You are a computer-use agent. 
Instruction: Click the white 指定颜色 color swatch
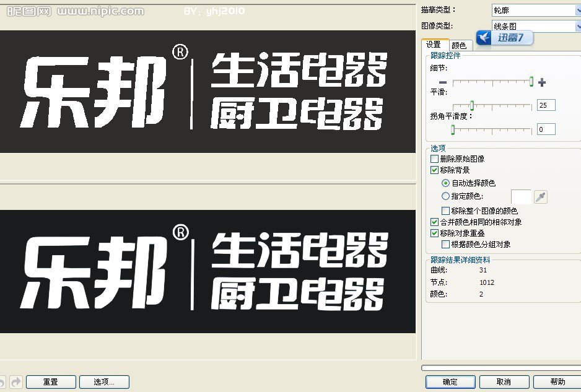click(521, 196)
